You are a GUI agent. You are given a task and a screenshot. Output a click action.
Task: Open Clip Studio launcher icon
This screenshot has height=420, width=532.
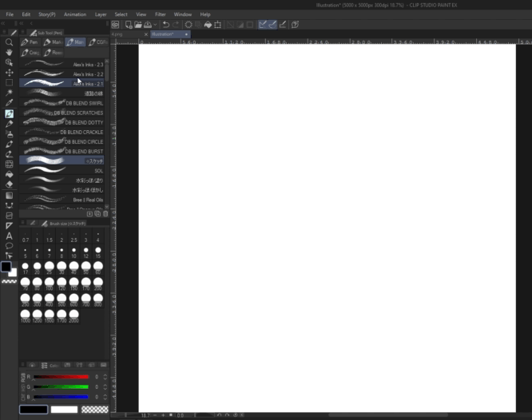tap(115, 25)
